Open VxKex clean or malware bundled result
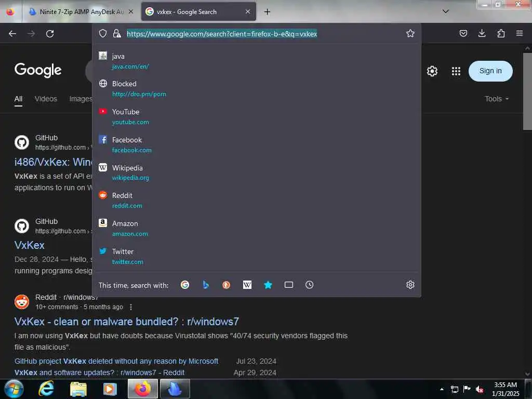The image size is (532, 399). click(x=127, y=321)
